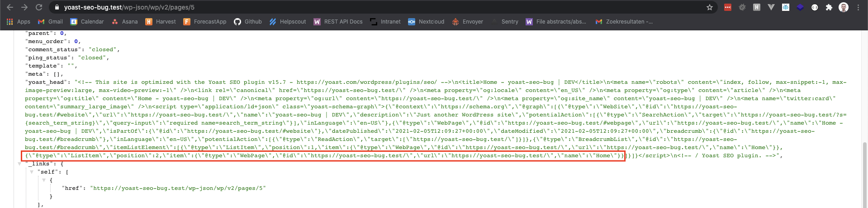Collapse the object inside "self" array
Image resolution: width=868 pixels, height=208 pixels.
tap(44, 180)
